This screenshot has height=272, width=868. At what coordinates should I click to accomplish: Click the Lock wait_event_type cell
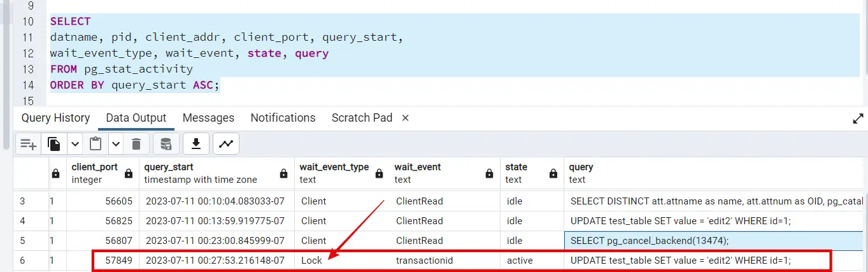click(342, 261)
